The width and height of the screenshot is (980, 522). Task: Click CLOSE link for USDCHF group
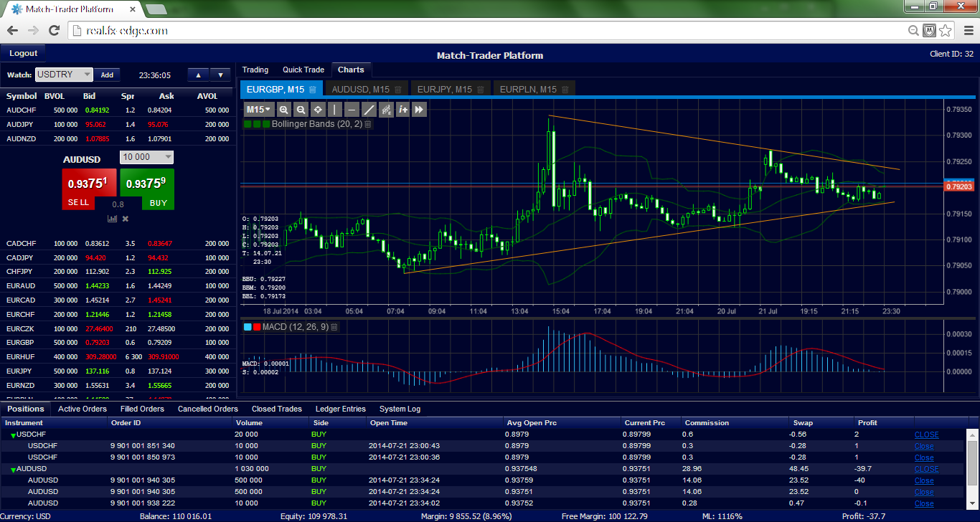(x=926, y=435)
